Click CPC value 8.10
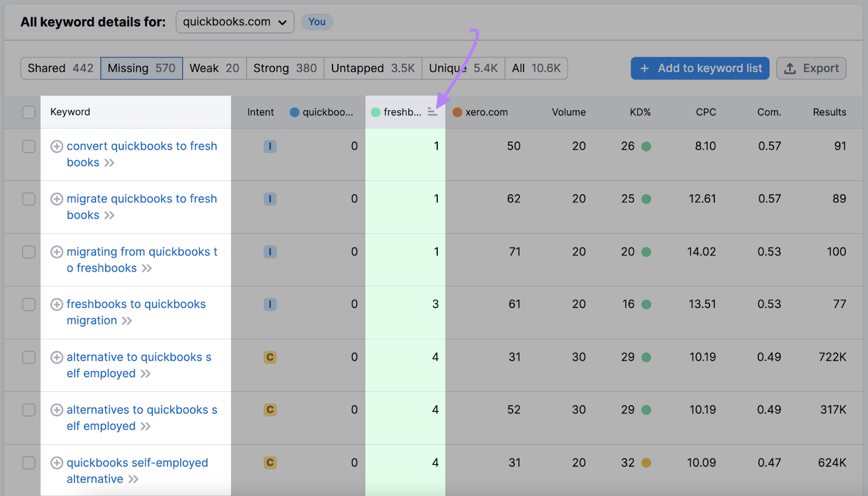The image size is (868, 496). click(705, 147)
